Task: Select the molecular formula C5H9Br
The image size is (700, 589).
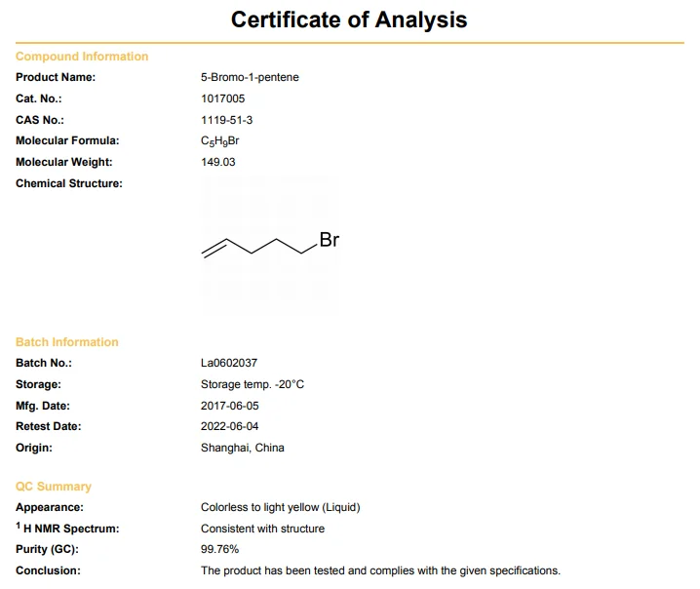Action: (219, 141)
